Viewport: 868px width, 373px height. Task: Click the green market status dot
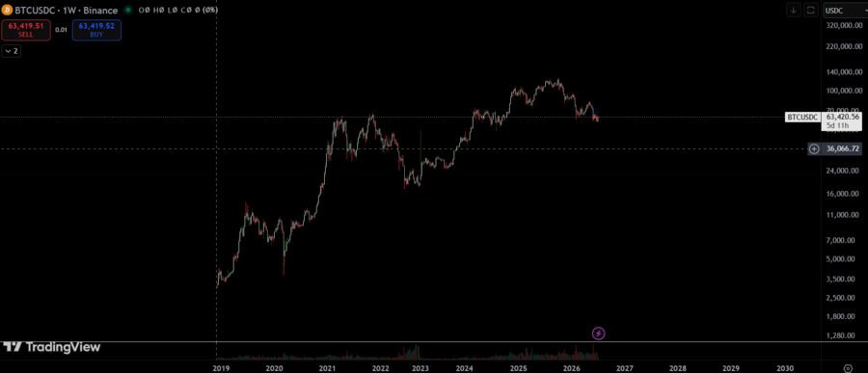coord(128,10)
